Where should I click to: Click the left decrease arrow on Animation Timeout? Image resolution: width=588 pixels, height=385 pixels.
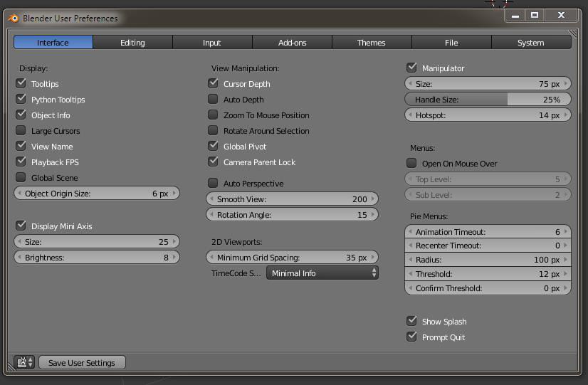tap(409, 231)
